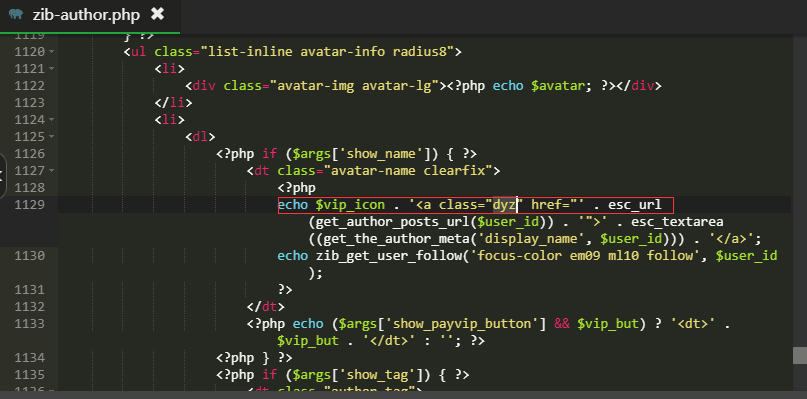Fold the dl block at line 1125
This screenshot has width=807, height=399.
tap(51, 136)
